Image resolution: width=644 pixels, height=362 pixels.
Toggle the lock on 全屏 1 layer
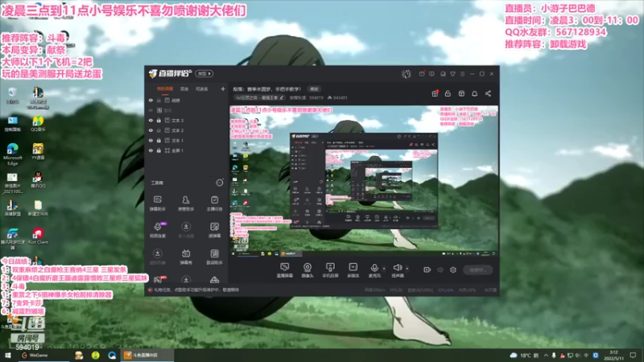[x=159, y=150]
